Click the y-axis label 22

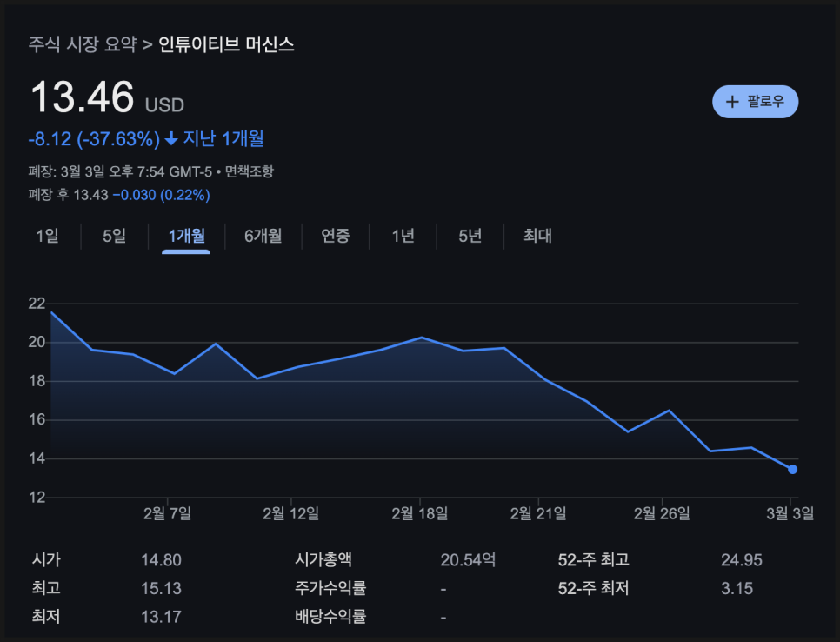(37, 304)
